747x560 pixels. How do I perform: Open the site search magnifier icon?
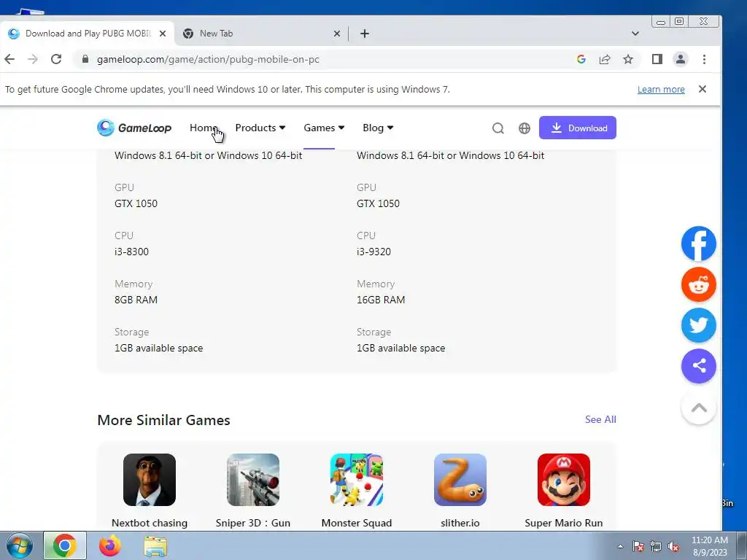[498, 128]
